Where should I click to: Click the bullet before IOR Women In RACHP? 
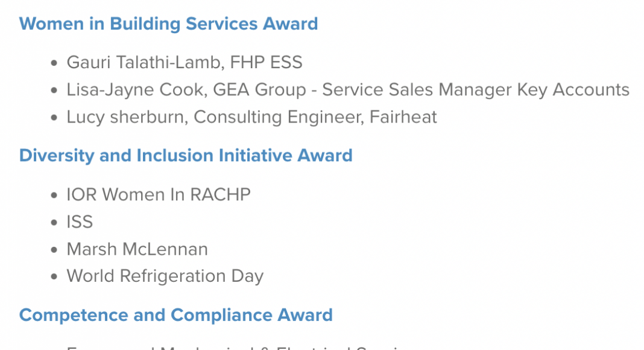coord(55,195)
